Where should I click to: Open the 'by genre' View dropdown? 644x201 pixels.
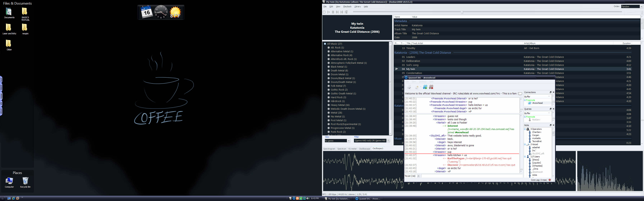coord(348,141)
